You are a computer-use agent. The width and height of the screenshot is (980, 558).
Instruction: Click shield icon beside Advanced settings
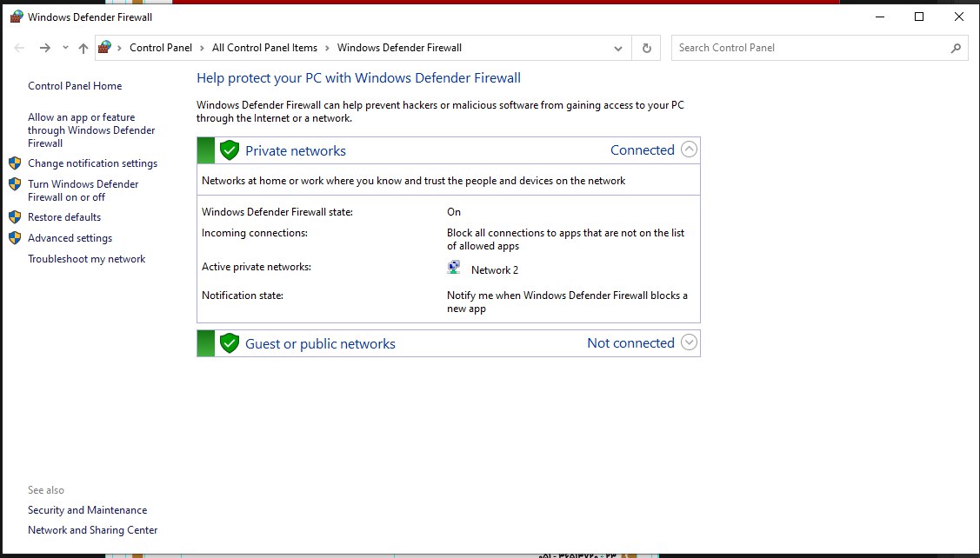[15, 238]
